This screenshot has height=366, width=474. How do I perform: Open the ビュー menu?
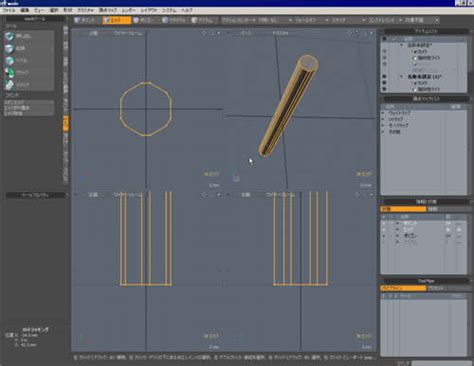pos(39,10)
